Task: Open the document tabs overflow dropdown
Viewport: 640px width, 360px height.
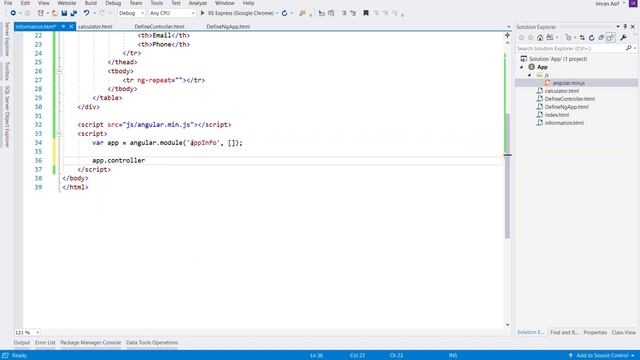Action: [509, 27]
